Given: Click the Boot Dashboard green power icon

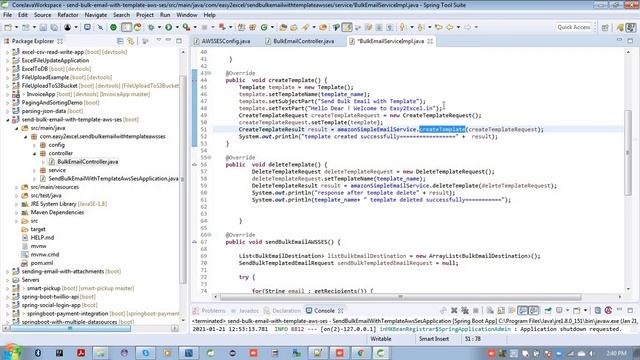Looking at the screenshot, I should tap(113, 27).
